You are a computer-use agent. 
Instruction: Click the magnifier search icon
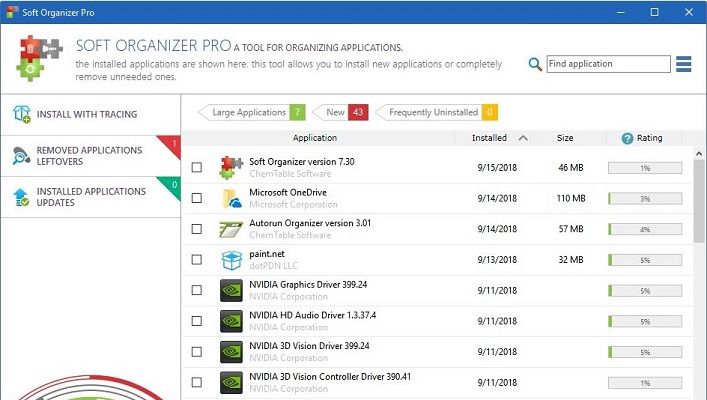[536, 65]
